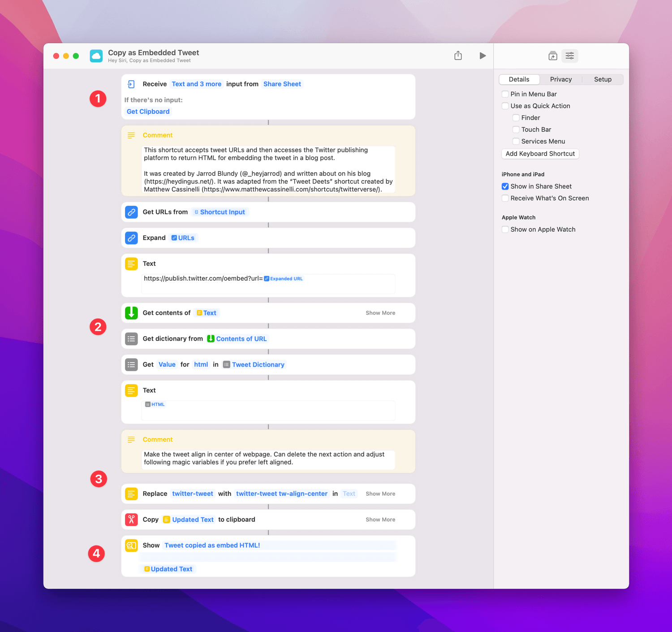Open the Value option in Get dictionary value
The width and height of the screenshot is (672, 632).
pyautogui.click(x=167, y=365)
